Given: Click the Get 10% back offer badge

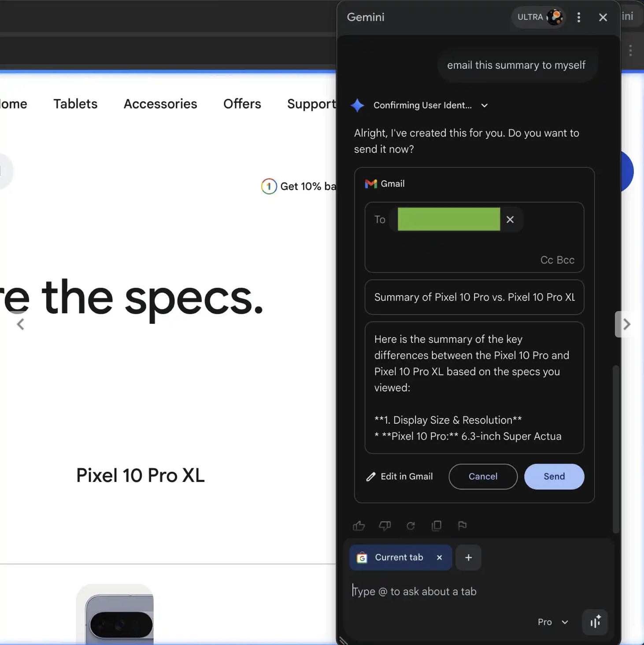Looking at the screenshot, I should click(x=299, y=186).
